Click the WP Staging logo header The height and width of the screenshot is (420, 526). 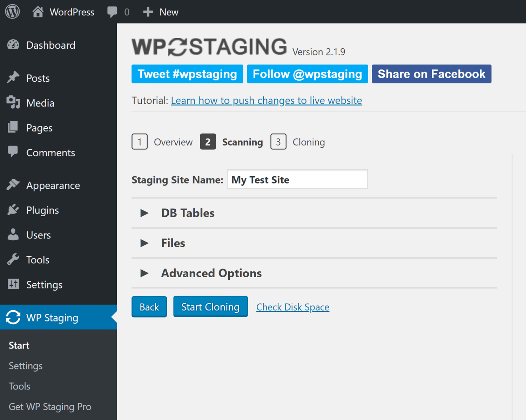point(209,47)
